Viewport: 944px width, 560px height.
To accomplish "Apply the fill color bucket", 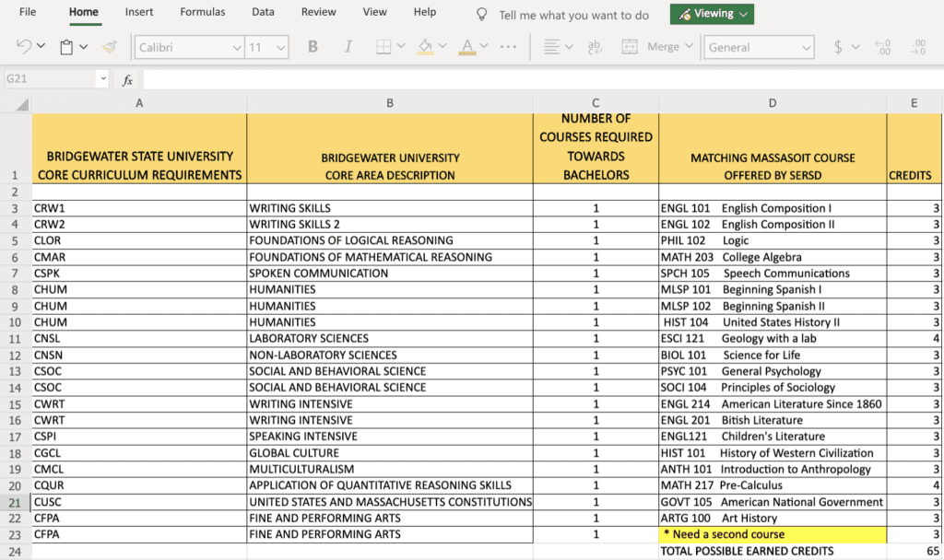I will [426, 47].
